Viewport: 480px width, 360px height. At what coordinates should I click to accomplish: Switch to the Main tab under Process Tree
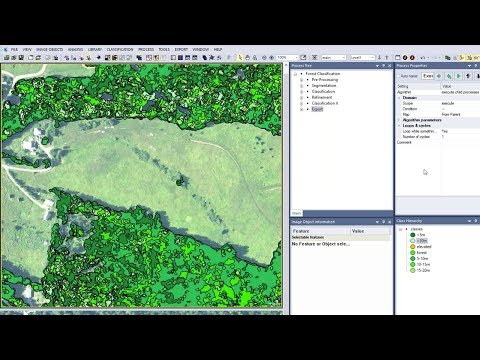[x=297, y=213]
